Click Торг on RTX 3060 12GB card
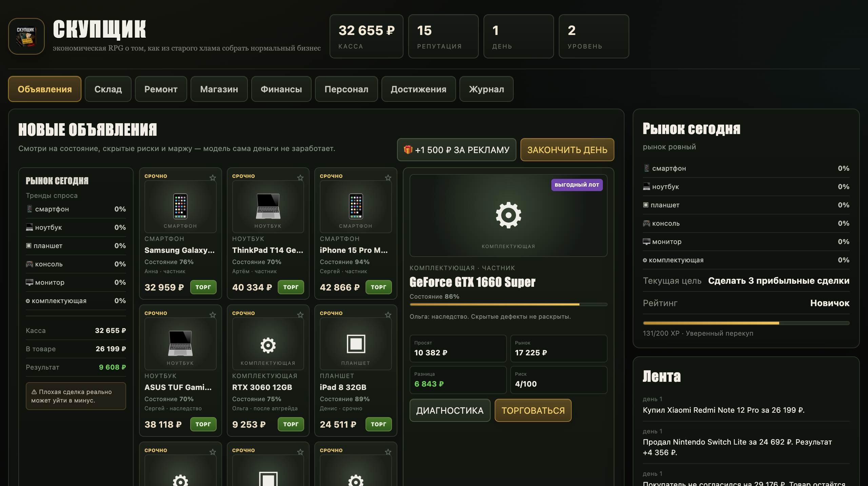 click(291, 424)
